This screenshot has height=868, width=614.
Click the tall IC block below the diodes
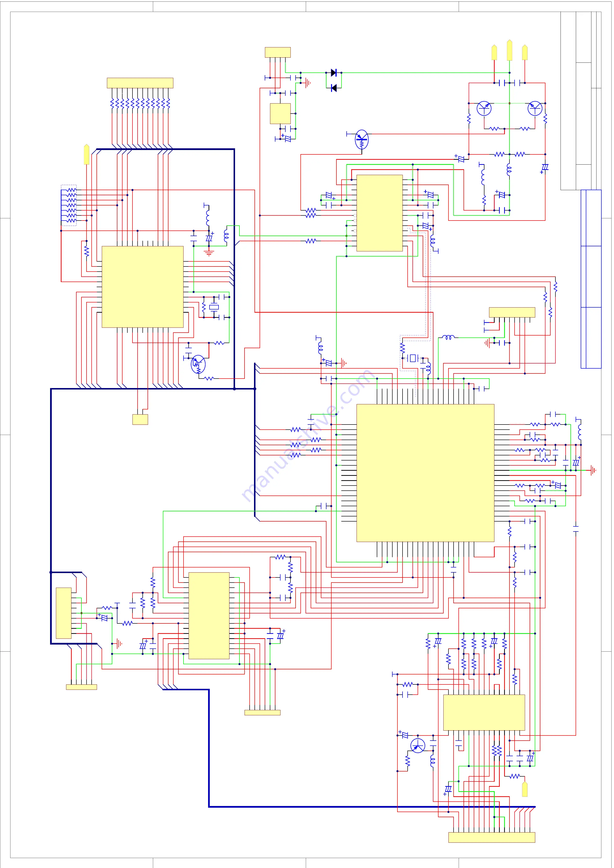[379, 213]
